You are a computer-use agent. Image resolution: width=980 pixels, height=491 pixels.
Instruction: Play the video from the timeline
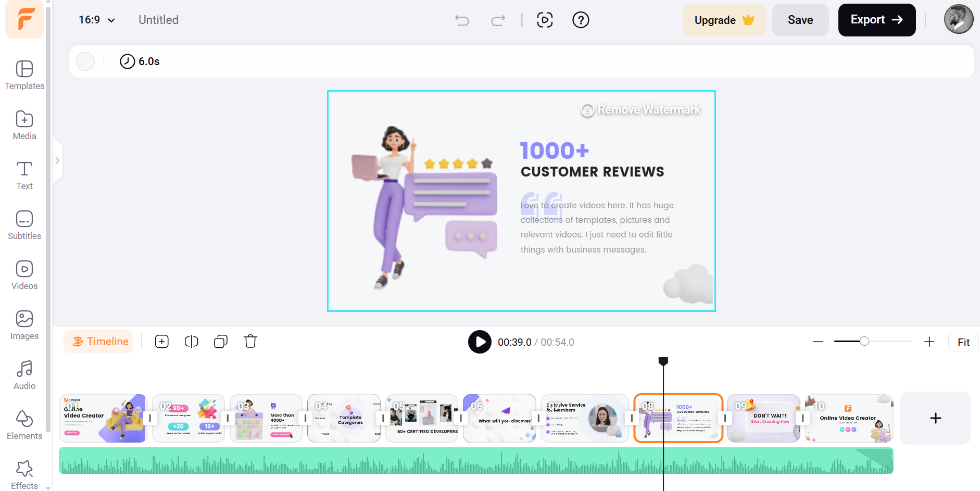point(480,342)
